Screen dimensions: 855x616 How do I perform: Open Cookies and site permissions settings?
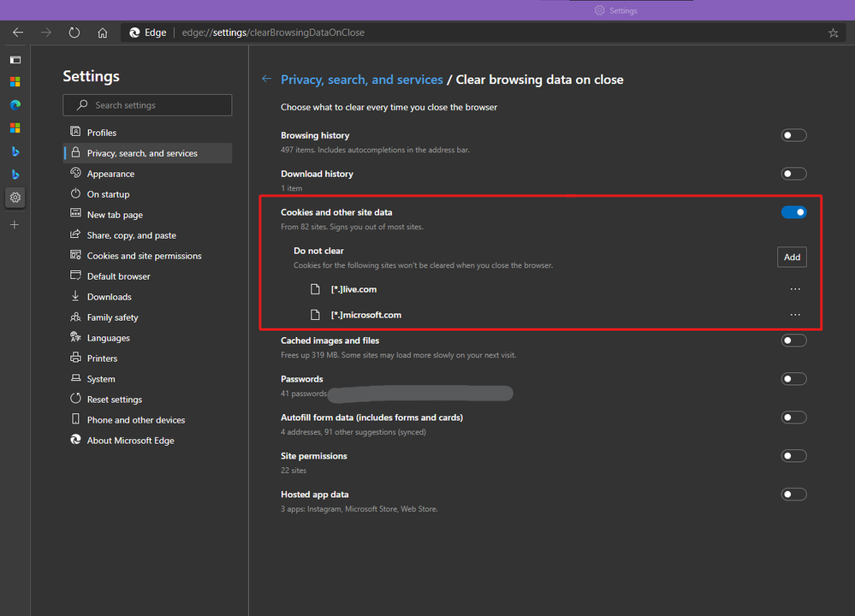144,256
